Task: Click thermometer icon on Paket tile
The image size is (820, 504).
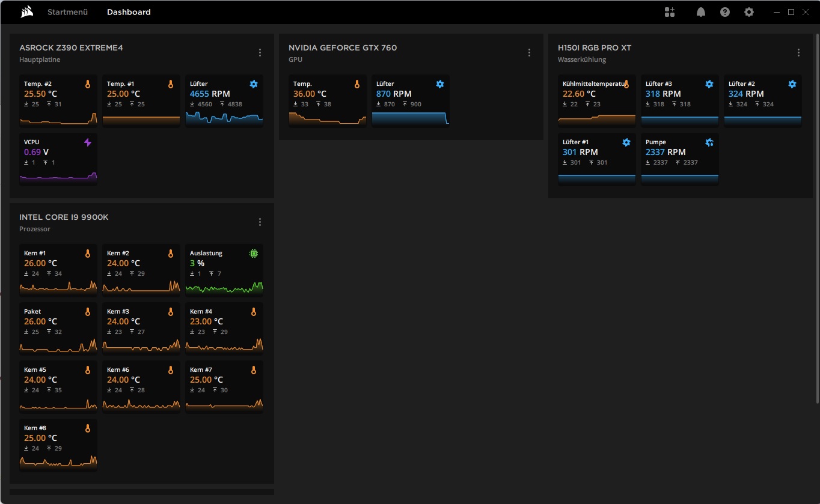Action: (88, 312)
